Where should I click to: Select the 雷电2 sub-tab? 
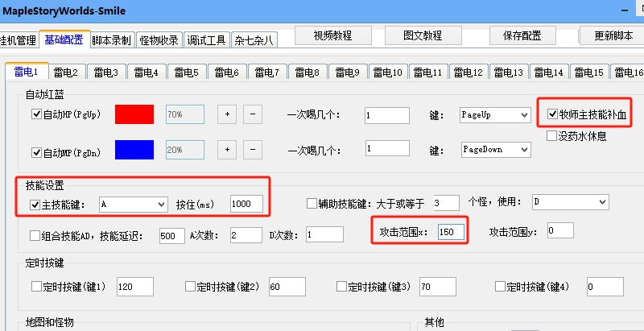pos(66,72)
